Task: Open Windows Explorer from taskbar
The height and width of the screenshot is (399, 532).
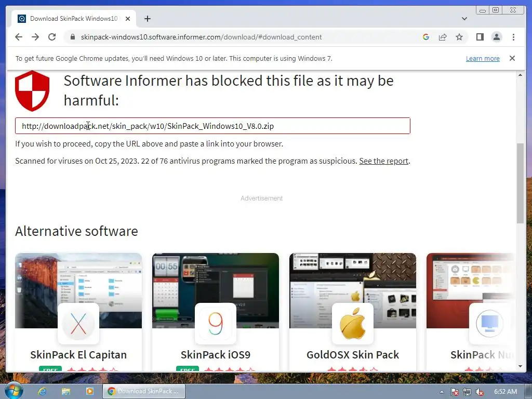Action: [66, 391]
